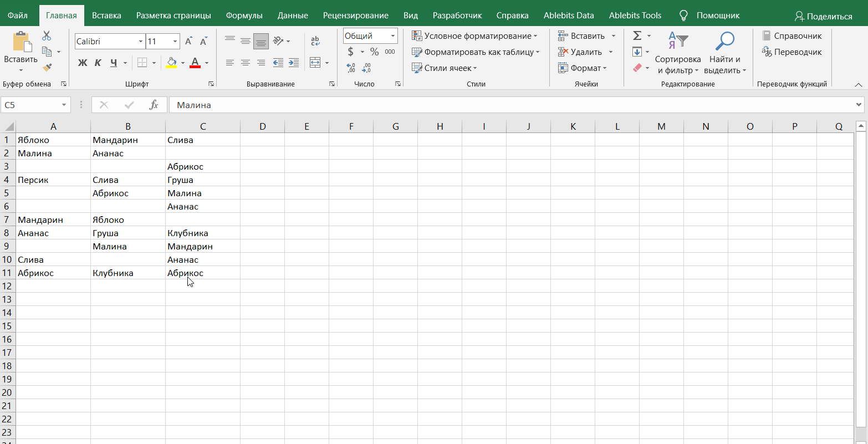Toggle italic К formatting
Image resolution: width=868 pixels, height=444 pixels.
98,63
